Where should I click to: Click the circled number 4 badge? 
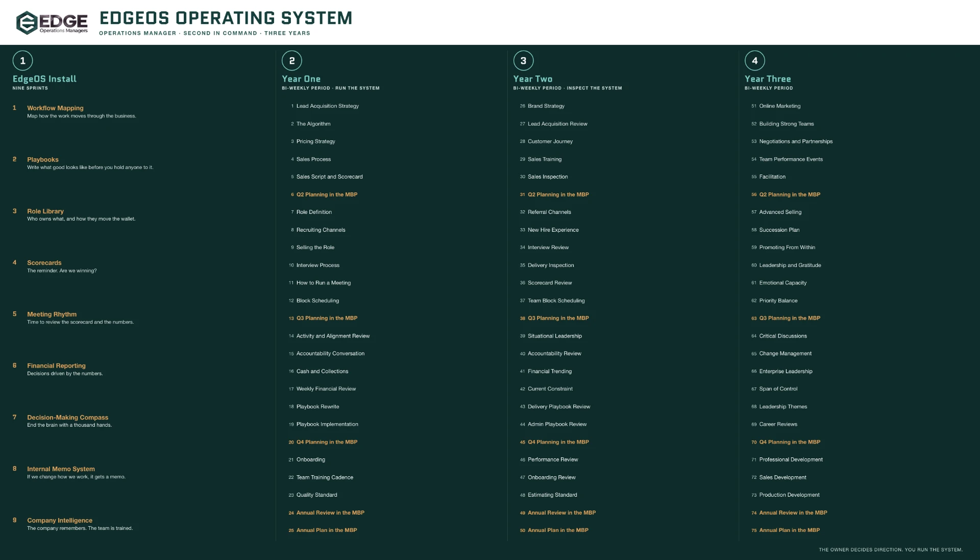point(755,61)
